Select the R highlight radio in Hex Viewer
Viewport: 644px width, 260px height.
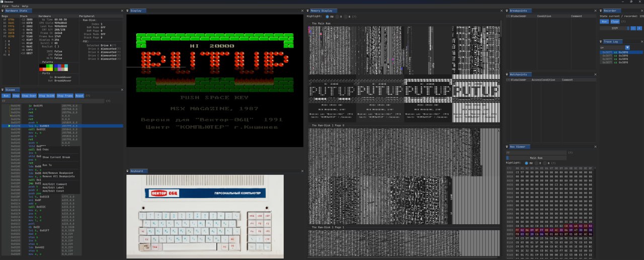pos(537,163)
